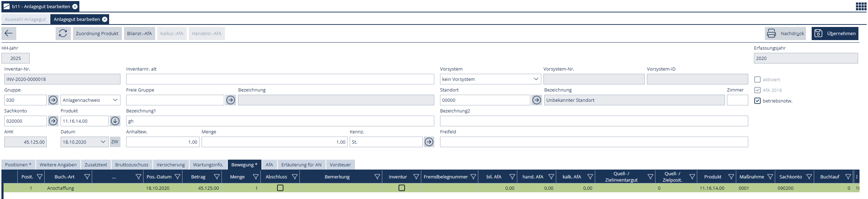Screen dimensions: 868x199
Task: Click into the Inventarnr. alt field
Action: pyautogui.click(x=280, y=79)
